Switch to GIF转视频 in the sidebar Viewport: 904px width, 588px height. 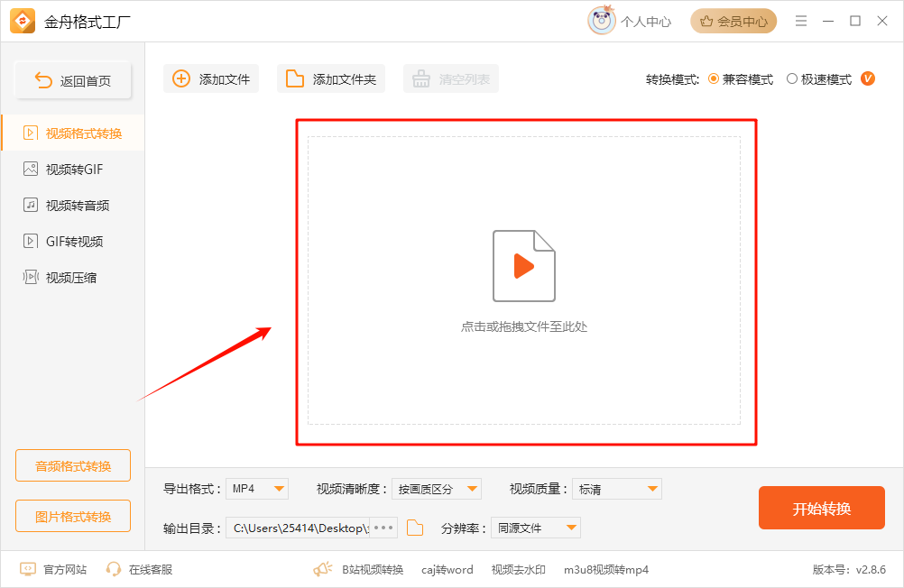(73, 241)
